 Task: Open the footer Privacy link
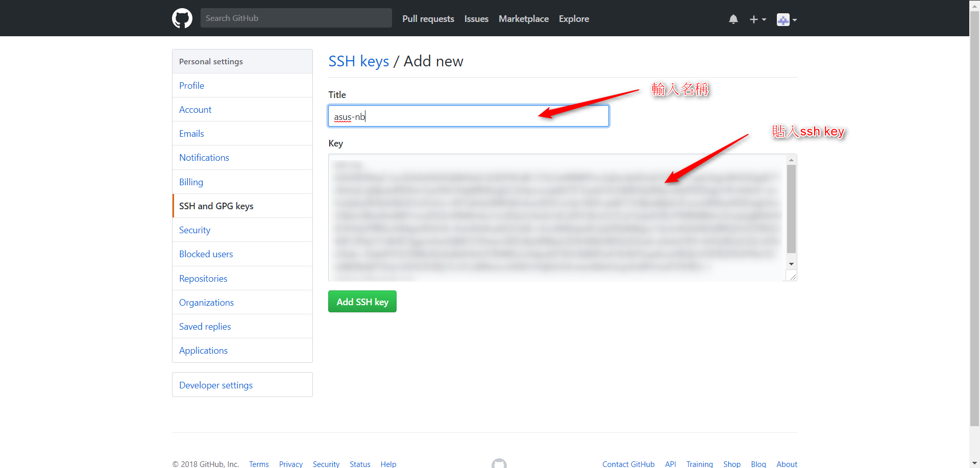291,464
